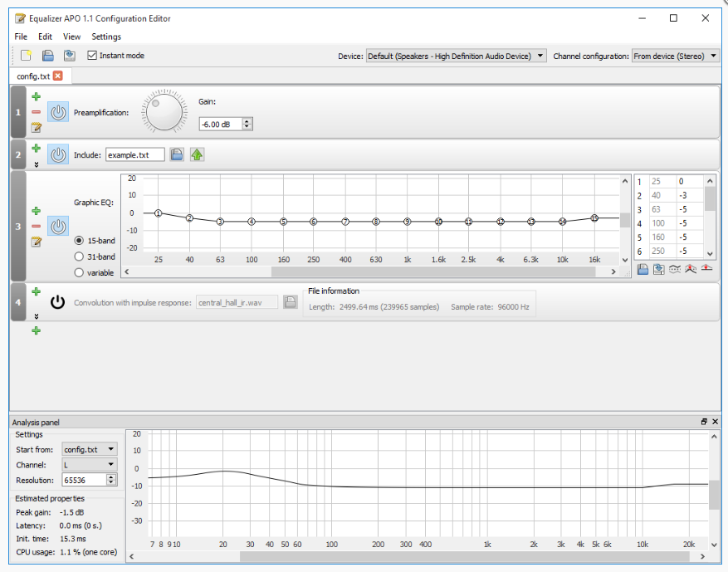The image size is (728, 572).
Task: Create a new configuration file
Action: tap(26, 55)
